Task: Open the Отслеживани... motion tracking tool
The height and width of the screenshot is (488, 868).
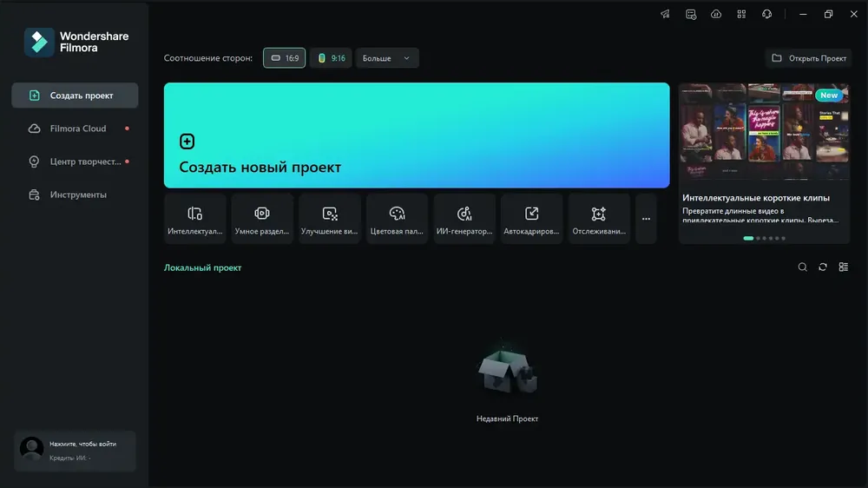Action: [599, 219]
